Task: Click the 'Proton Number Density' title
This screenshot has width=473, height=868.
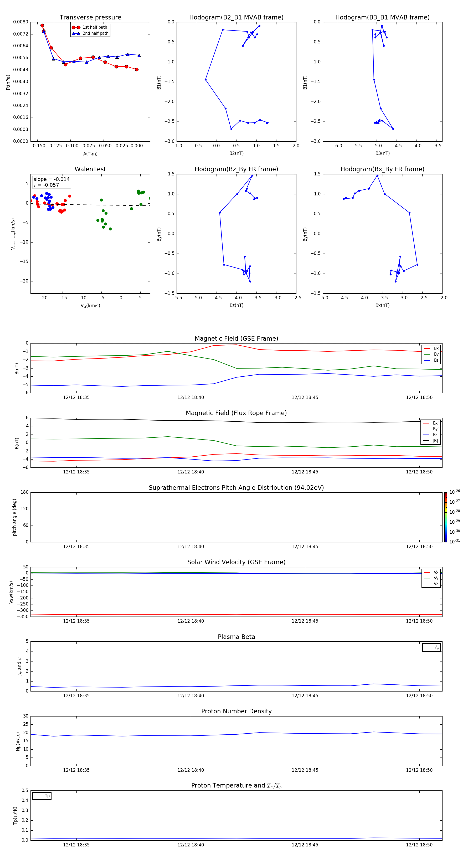Action: pyautogui.click(x=236, y=711)
